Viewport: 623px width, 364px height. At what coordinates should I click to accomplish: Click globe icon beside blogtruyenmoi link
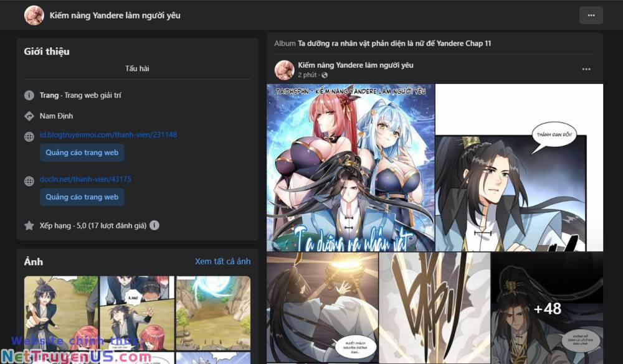pyautogui.click(x=29, y=136)
